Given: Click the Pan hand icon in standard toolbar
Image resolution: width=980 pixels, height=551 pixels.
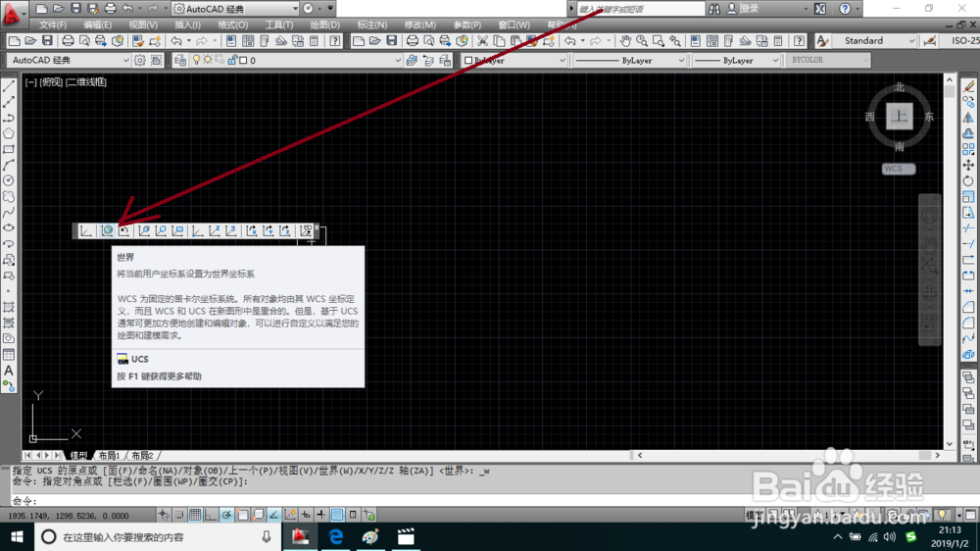Looking at the screenshot, I should [625, 40].
